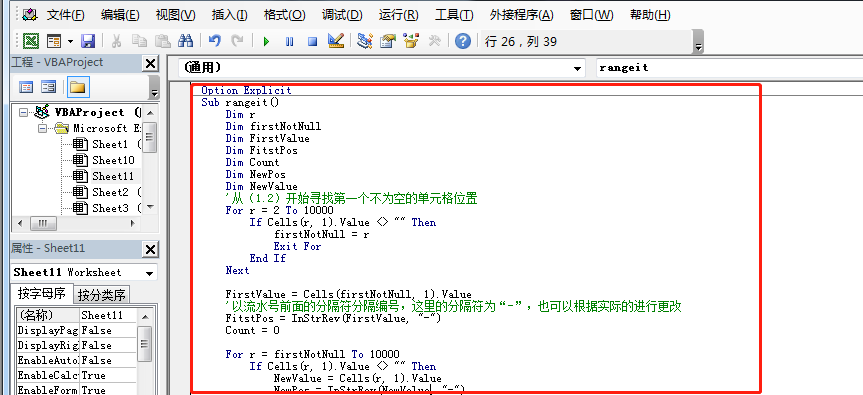Open the 工具(T) menu
Viewport: 863px width, 395px height.
[x=454, y=15]
